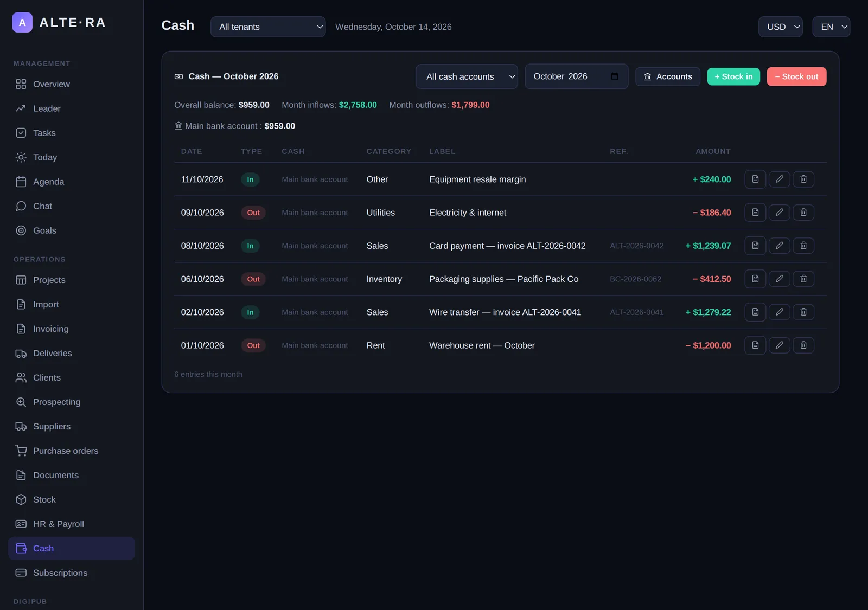The height and width of the screenshot is (610, 868).
Task: Open the EN language dropdown
Action: coord(831,27)
